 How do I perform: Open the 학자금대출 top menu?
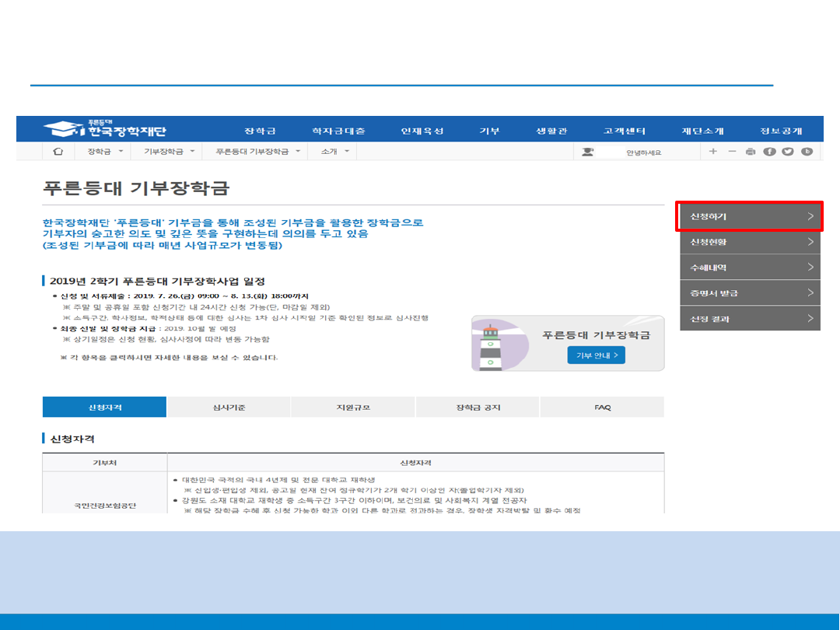pos(338,131)
